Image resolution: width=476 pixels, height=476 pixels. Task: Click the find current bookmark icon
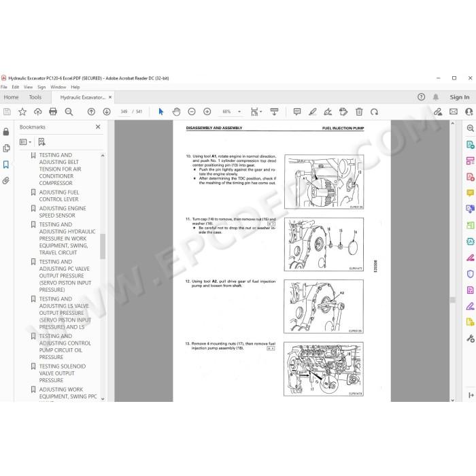coord(42,141)
